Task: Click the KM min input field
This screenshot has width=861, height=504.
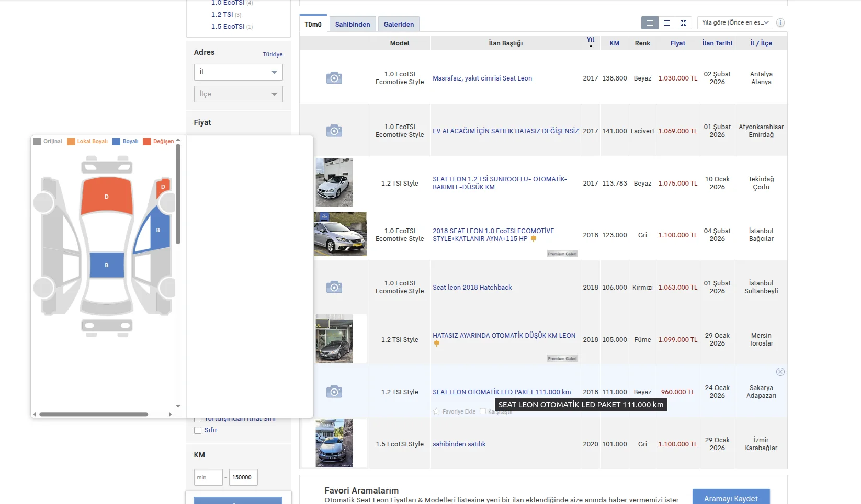Action: [x=208, y=477]
